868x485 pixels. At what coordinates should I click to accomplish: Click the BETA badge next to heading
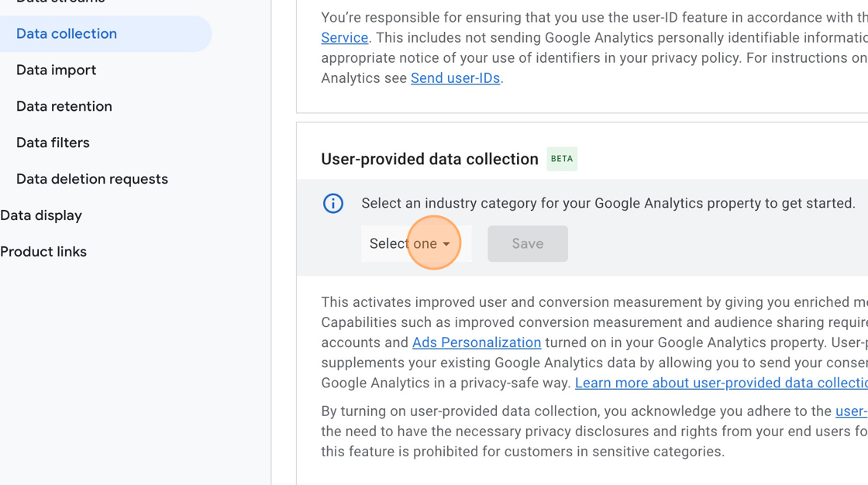click(x=562, y=159)
